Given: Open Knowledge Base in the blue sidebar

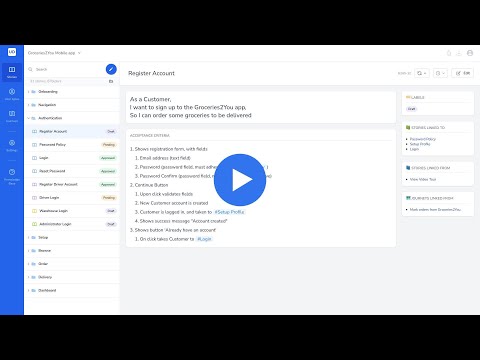Looking at the screenshot, I should coord(12,176).
